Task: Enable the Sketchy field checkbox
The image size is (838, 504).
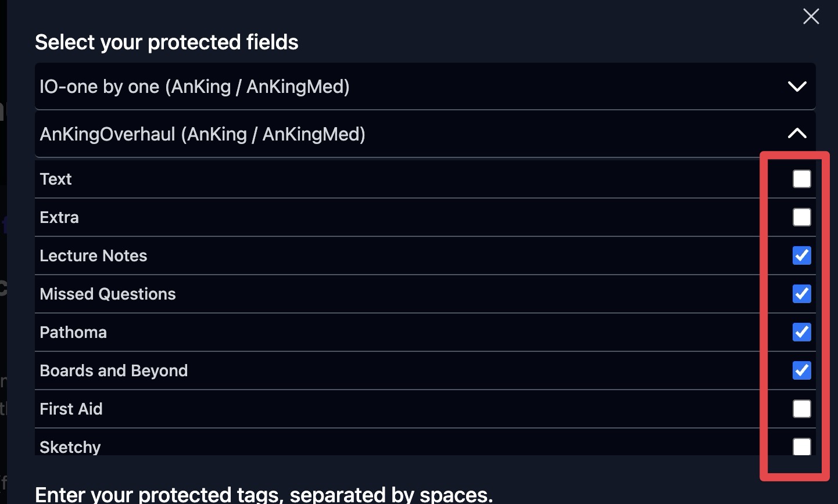Action: point(801,447)
